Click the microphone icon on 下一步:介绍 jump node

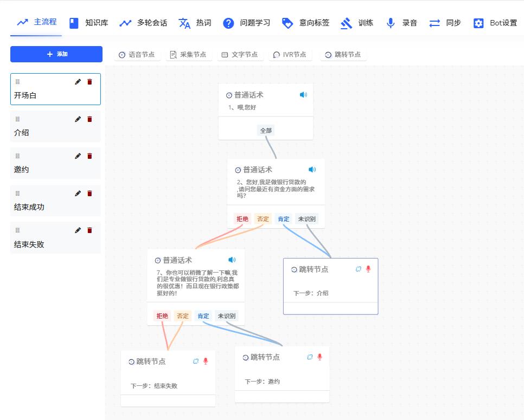coord(368,269)
